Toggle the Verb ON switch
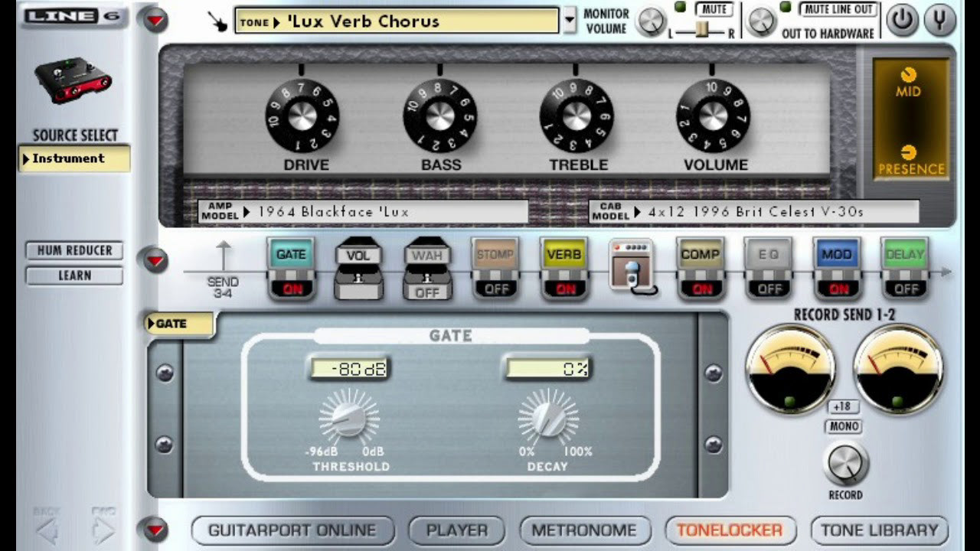The width and height of the screenshot is (980, 551). click(x=564, y=289)
